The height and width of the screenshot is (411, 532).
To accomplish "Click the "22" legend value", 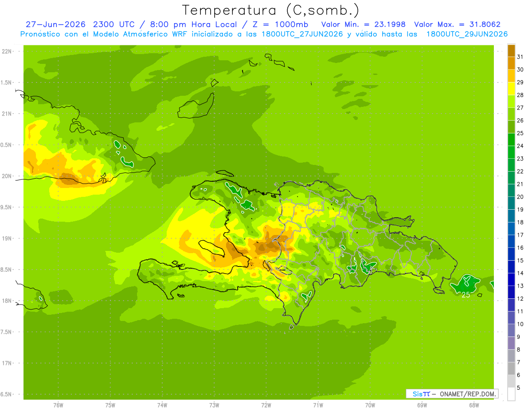I will [x=520, y=171].
